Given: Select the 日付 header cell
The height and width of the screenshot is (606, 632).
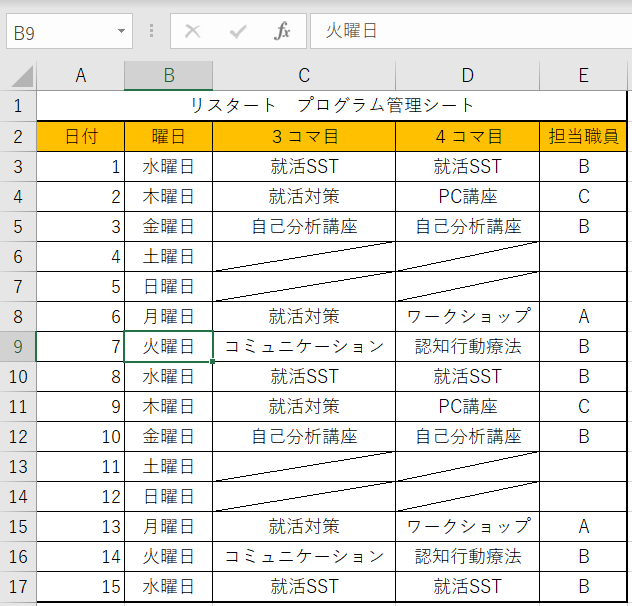Looking at the screenshot, I should [x=81, y=137].
